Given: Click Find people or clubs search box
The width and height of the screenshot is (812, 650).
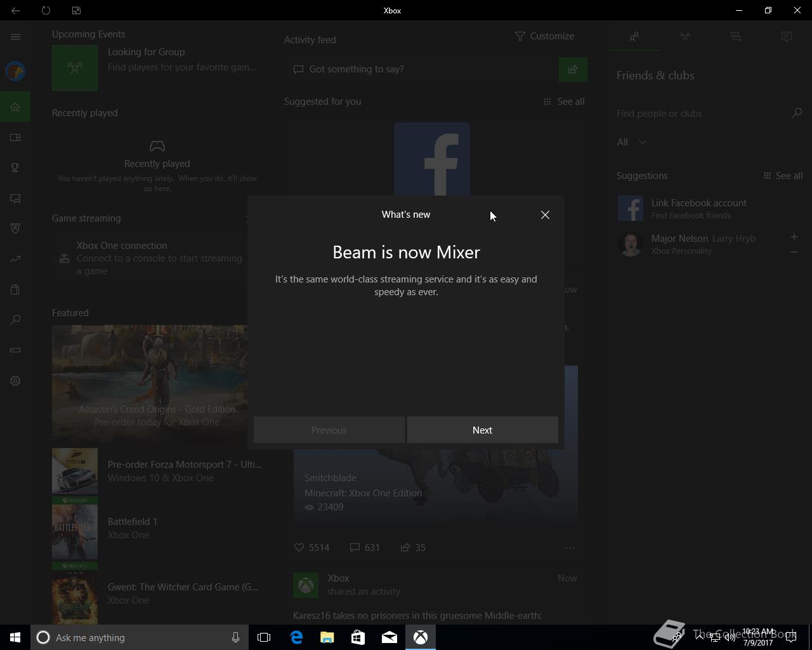Looking at the screenshot, I should pos(701,113).
